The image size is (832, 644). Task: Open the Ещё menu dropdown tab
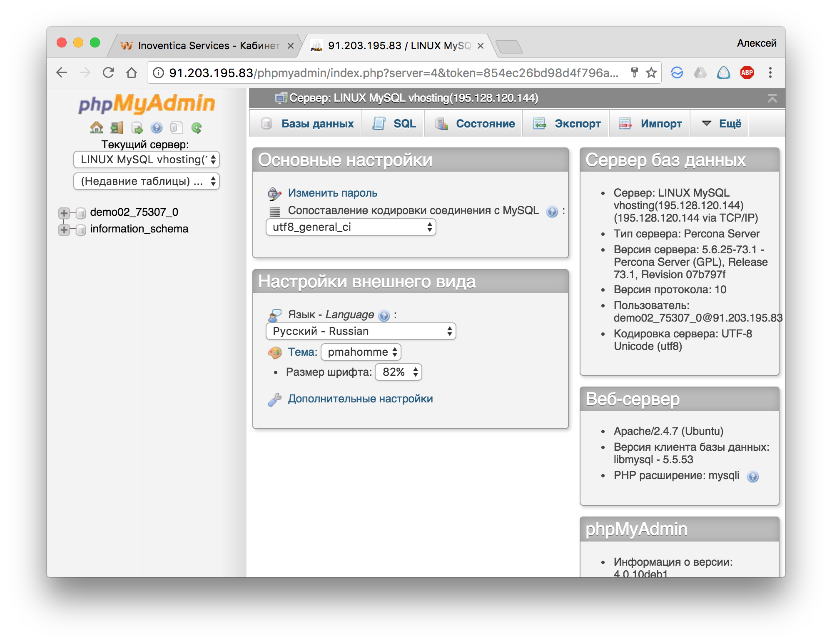pos(722,124)
